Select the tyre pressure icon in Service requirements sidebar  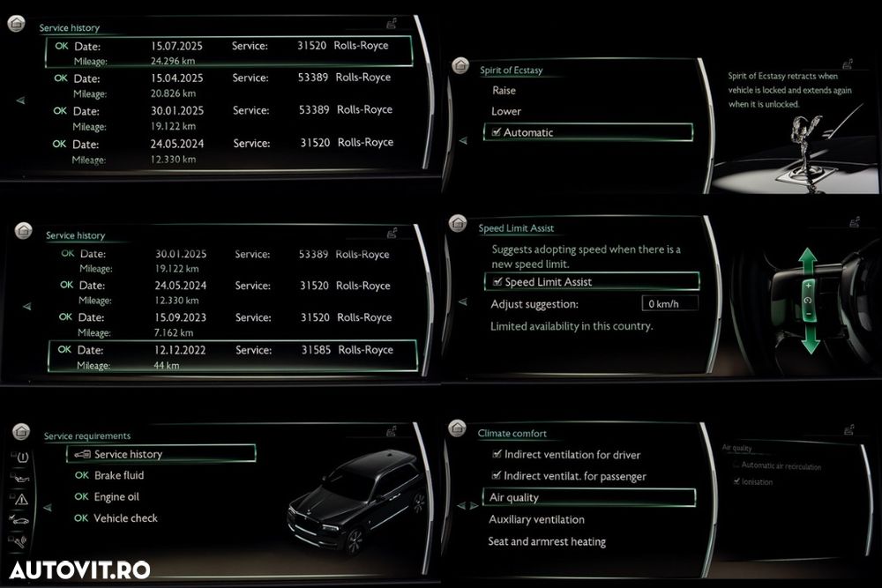tap(20, 457)
